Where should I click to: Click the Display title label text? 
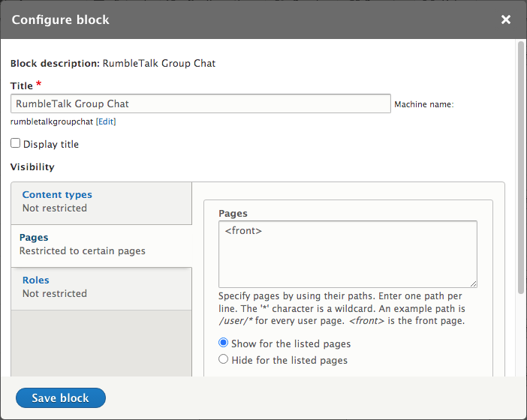coord(51,144)
